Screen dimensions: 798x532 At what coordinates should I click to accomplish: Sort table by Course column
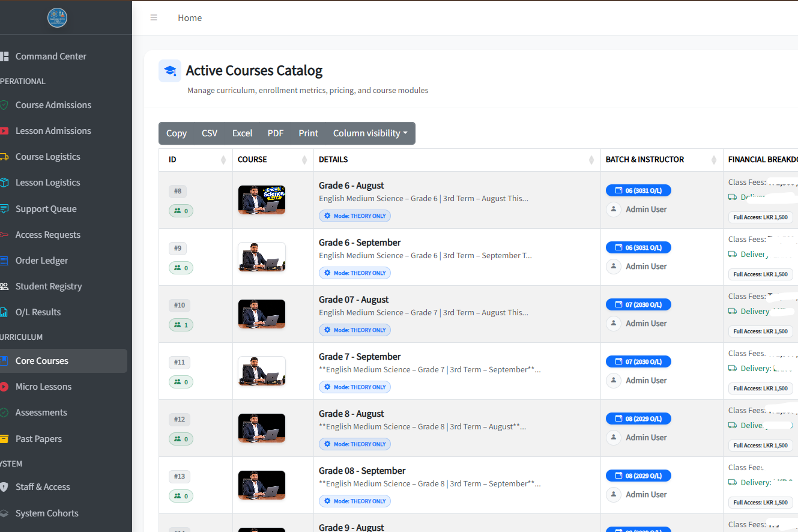273,160
